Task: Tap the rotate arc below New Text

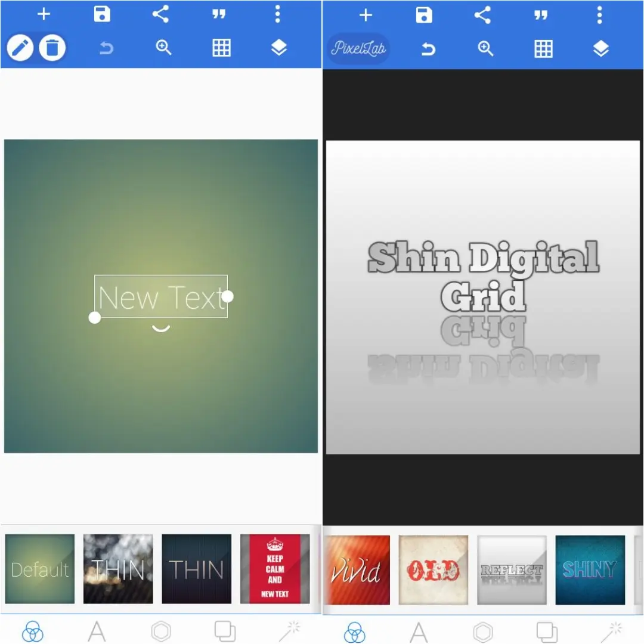Action: pos(161,328)
